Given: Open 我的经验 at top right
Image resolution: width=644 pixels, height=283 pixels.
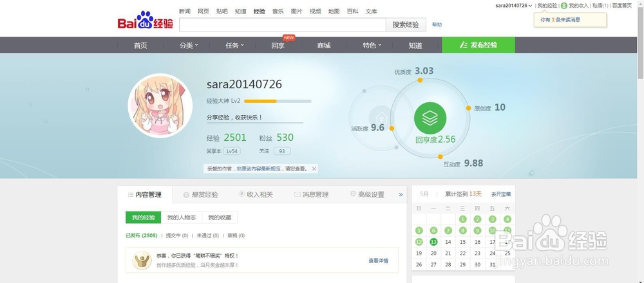Looking at the screenshot, I should [x=547, y=6].
